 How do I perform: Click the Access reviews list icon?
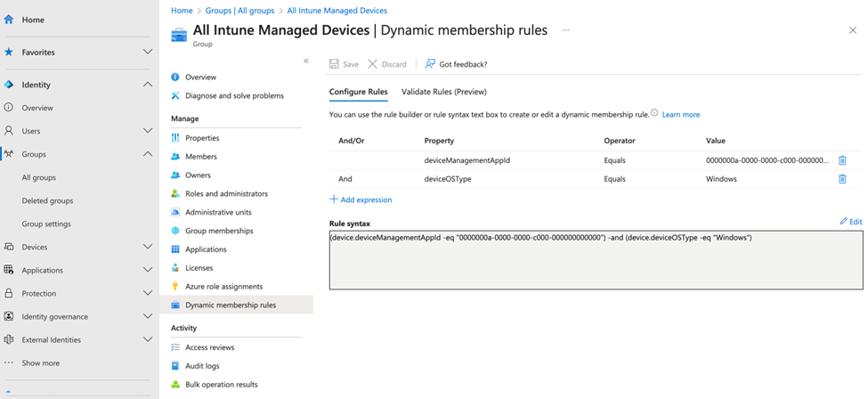175,347
